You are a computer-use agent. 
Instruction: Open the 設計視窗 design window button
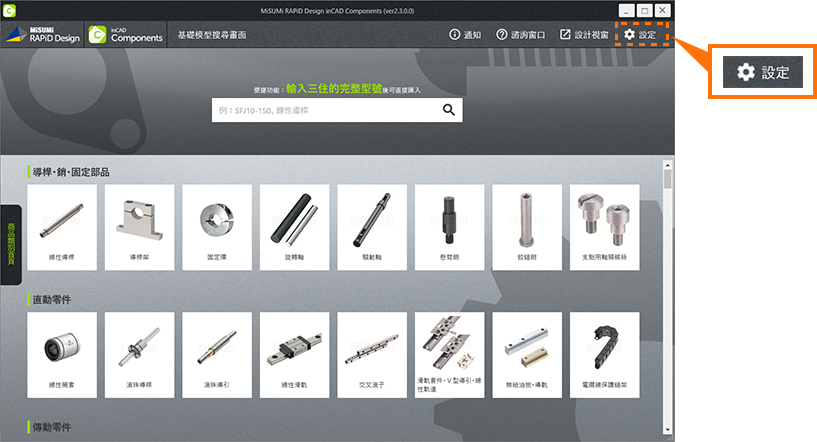[x=584, y=34]
